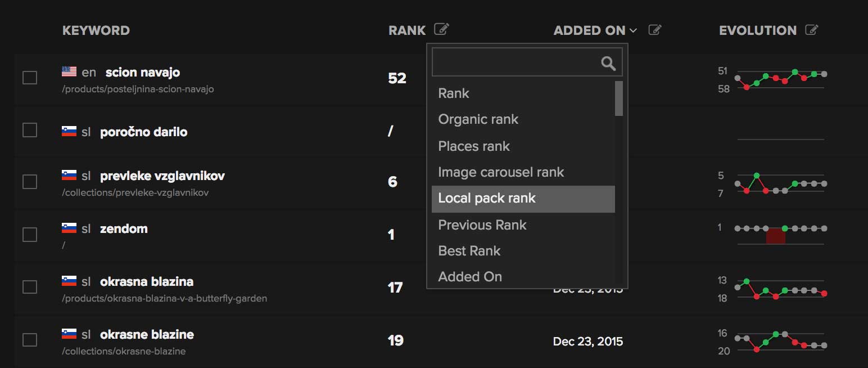Viewport: 868px width, 368px height.
Task: Click the Slovenian flag beside okrasne blazine
Action: [69, 334]
